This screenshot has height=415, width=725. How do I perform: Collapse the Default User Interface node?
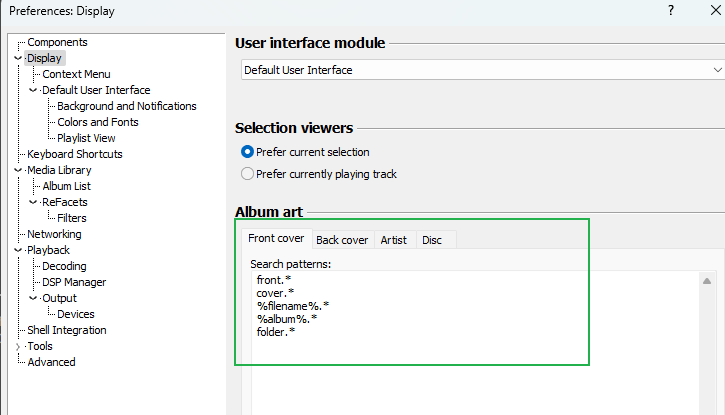pyautogui.click(x=33, y=90)
